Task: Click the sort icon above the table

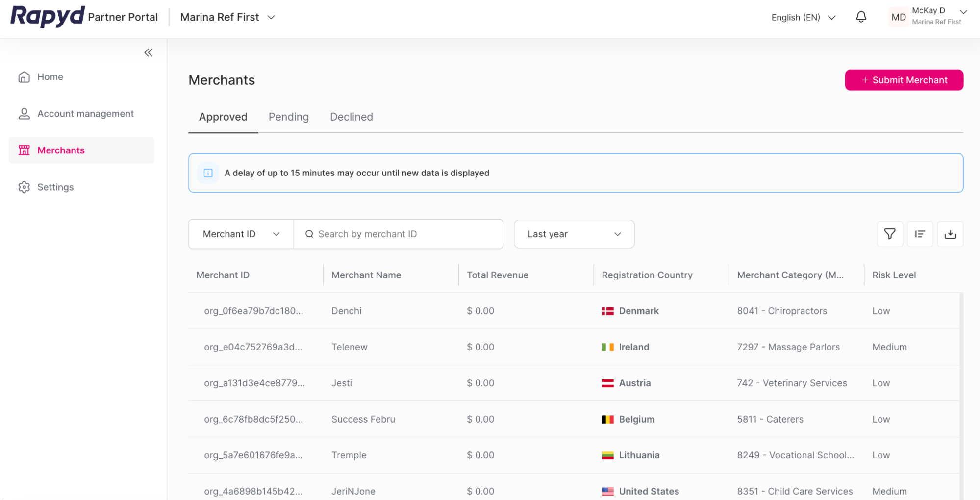Action: point(920,234)
